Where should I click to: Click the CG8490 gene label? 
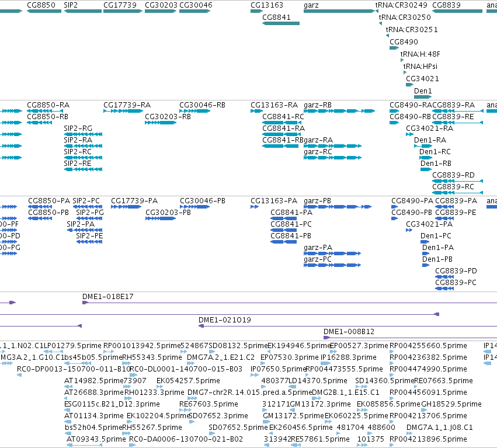(x=404, y=42)
